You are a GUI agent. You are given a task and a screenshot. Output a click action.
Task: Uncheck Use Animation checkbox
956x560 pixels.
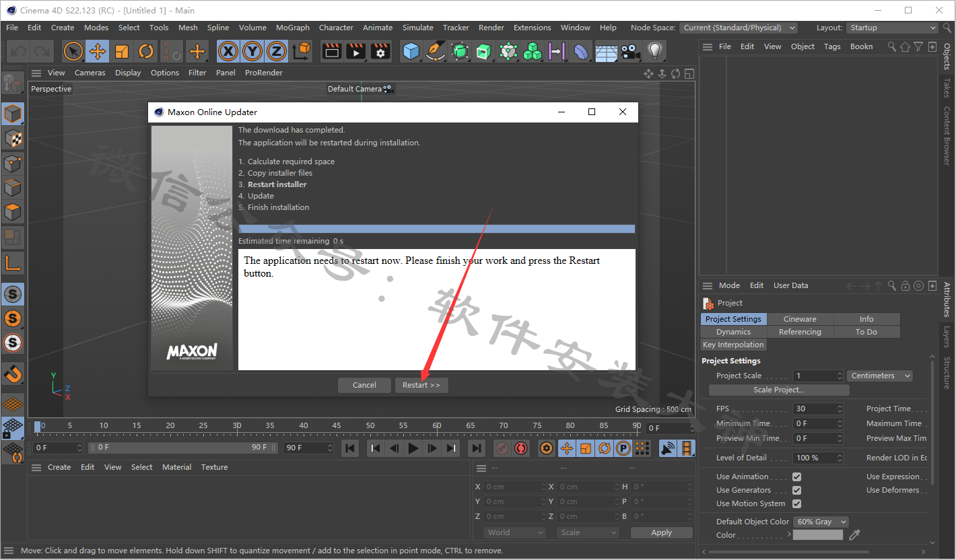coord(796,477)
